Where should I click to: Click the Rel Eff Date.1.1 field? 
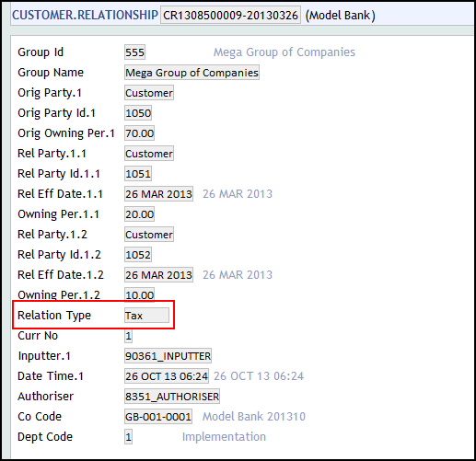(x=158, y=194)
